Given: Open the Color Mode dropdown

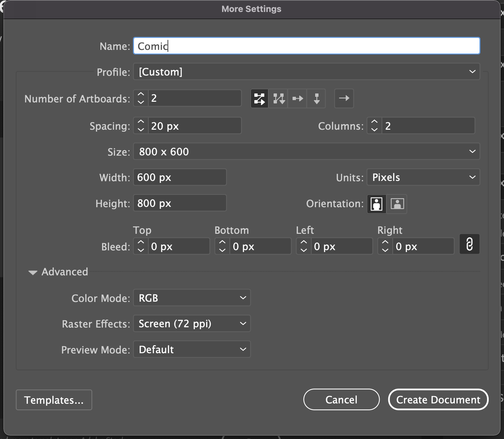Looking at the screenshot, I should coord(192,298).
